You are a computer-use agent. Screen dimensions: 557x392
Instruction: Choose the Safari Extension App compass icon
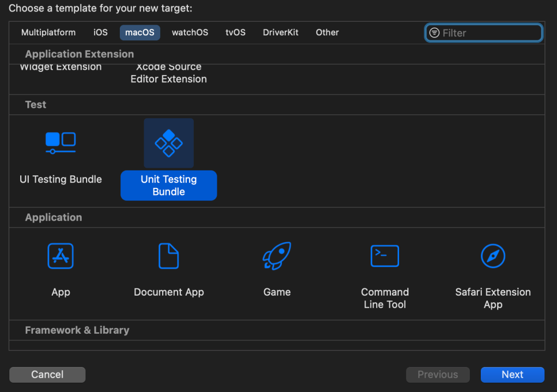coord(493,256)
